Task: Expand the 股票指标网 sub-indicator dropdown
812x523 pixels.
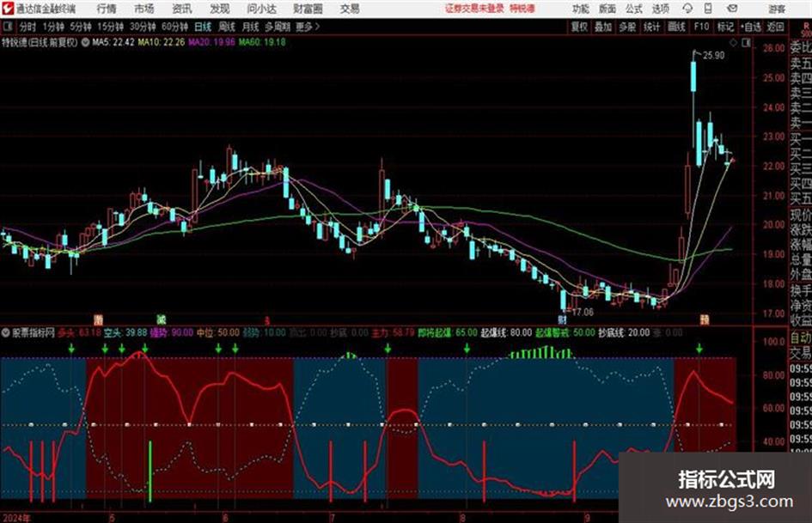Action: point(6,333)
